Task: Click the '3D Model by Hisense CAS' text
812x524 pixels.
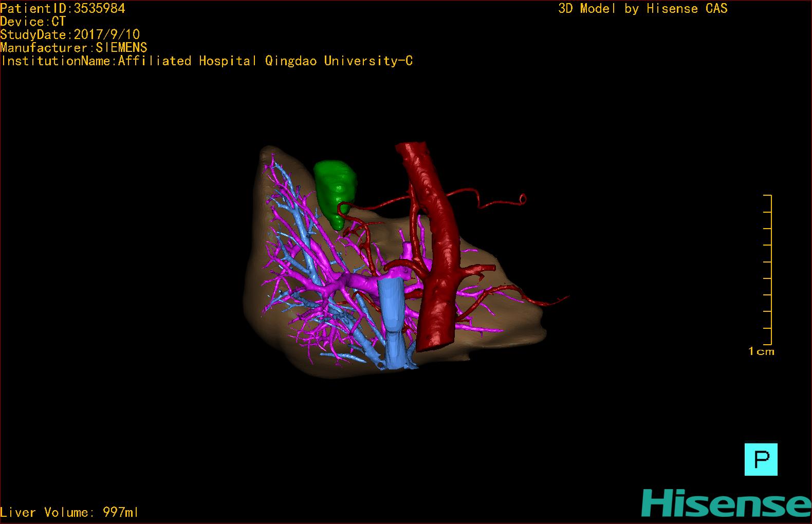Action: [643, 8]
